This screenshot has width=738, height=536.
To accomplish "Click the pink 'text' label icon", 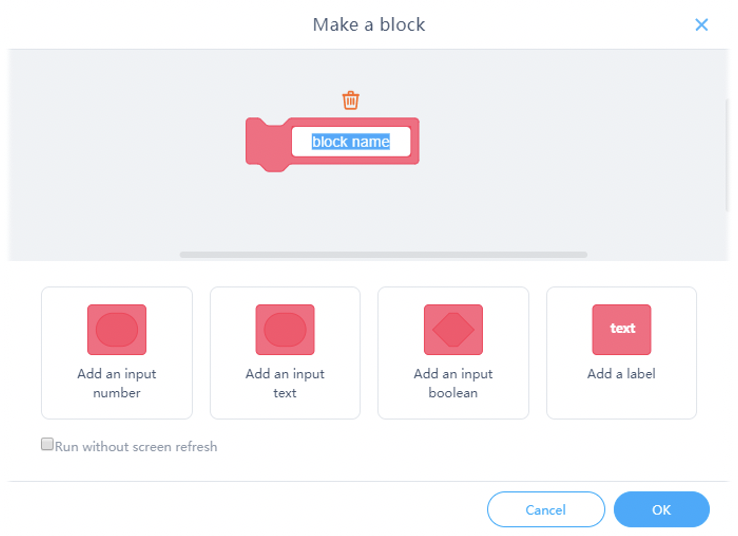I will tap(622, 329).
